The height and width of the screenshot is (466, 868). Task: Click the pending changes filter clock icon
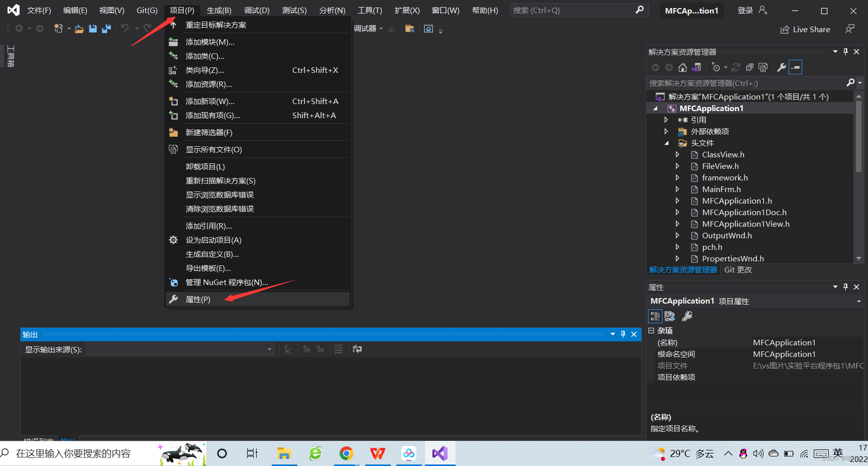pos(716,67)
